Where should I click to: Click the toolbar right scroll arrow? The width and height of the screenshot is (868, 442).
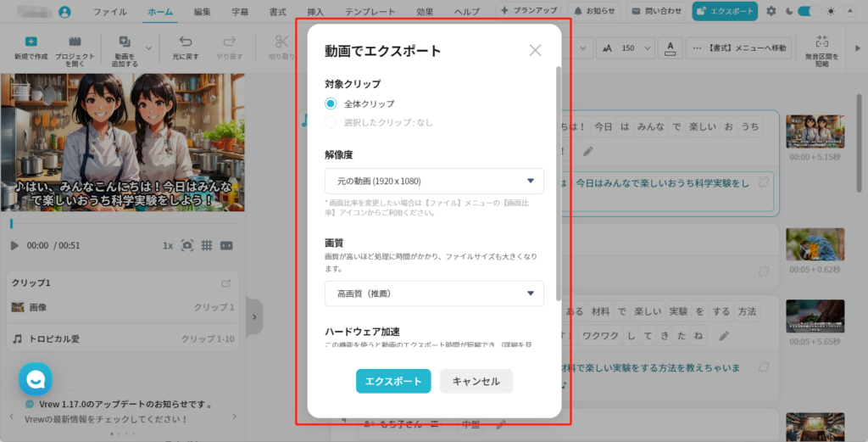click(x=858, y=48)
